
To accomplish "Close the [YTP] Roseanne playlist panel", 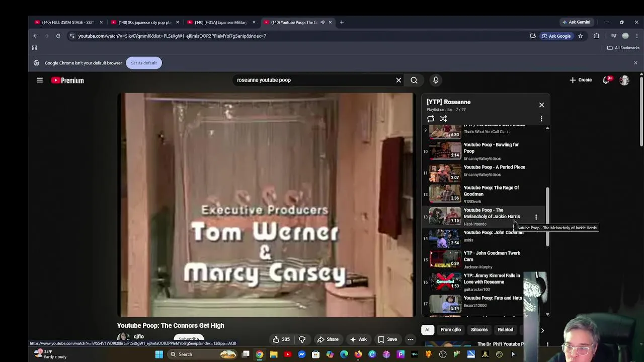I will [x=541, y=105].
